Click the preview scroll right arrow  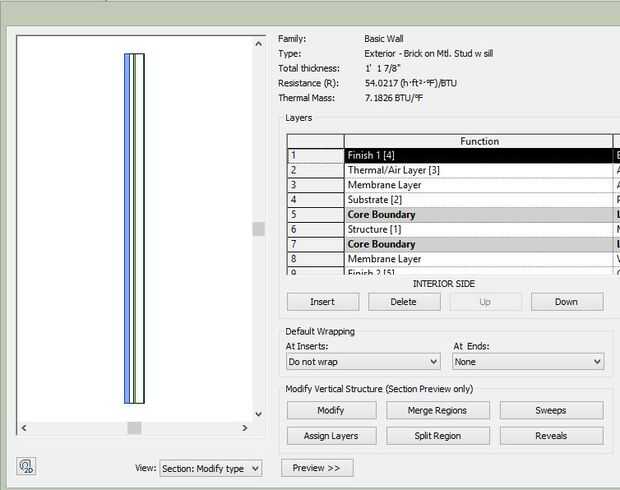[245, 428]
